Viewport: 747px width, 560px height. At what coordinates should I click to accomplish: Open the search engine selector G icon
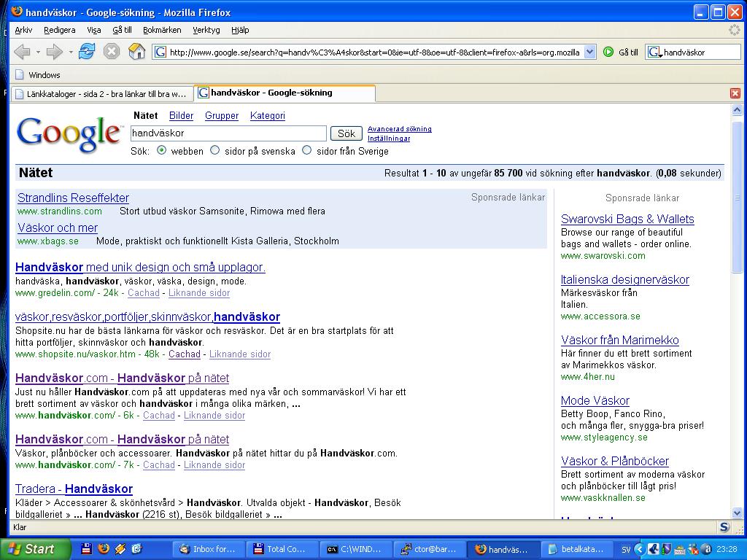point(656,52)
